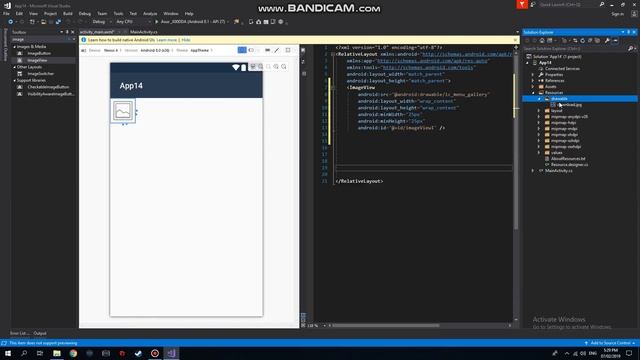Select the mipmap-hdpi folder
The image size is (640, 360).
[563, 123]
